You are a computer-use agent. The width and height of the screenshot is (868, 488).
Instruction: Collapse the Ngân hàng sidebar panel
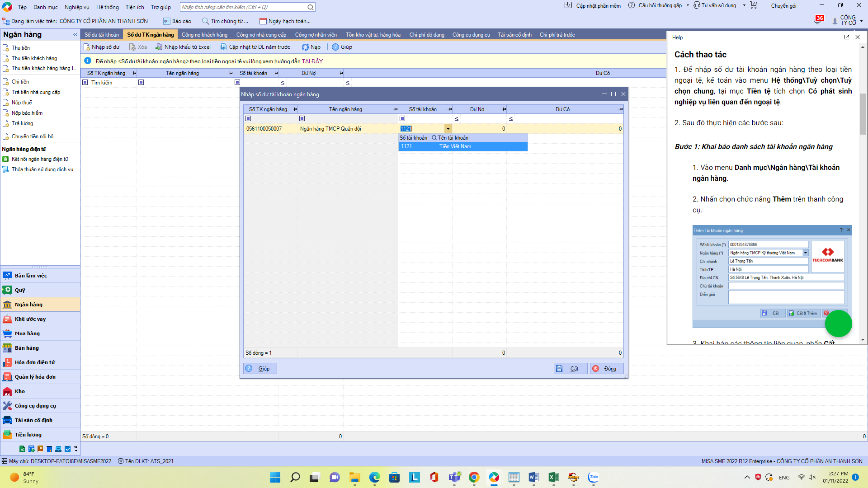75,34
